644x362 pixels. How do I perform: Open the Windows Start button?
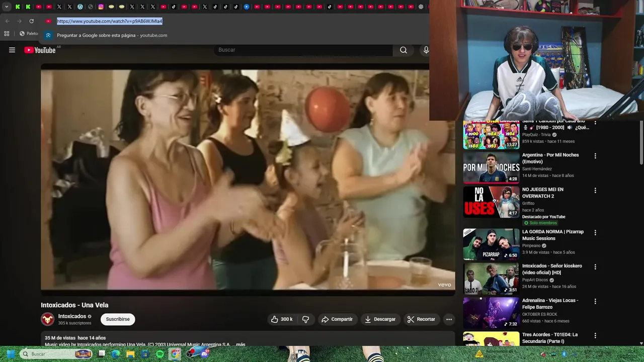pos(11,354)
